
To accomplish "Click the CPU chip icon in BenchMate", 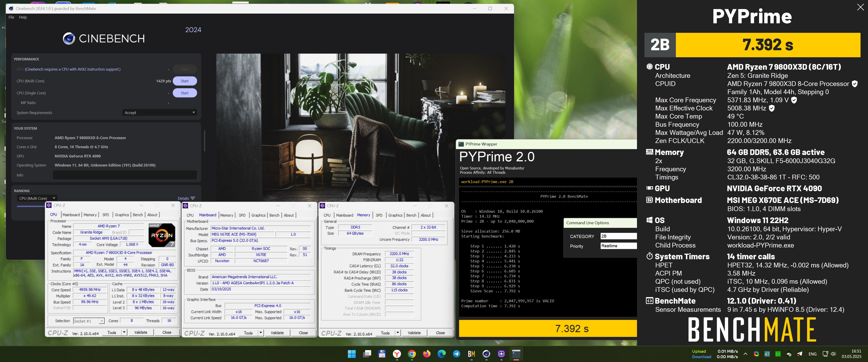I will 649,67.
